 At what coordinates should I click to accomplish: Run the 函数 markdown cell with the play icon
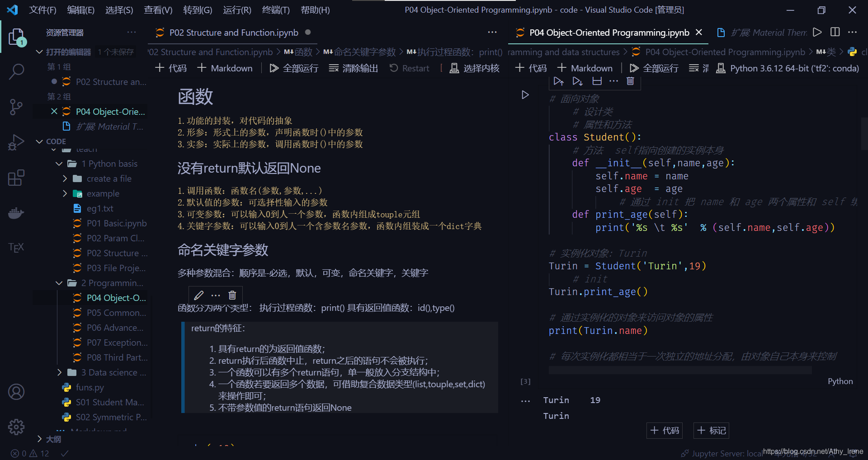(x=524, y=95)
